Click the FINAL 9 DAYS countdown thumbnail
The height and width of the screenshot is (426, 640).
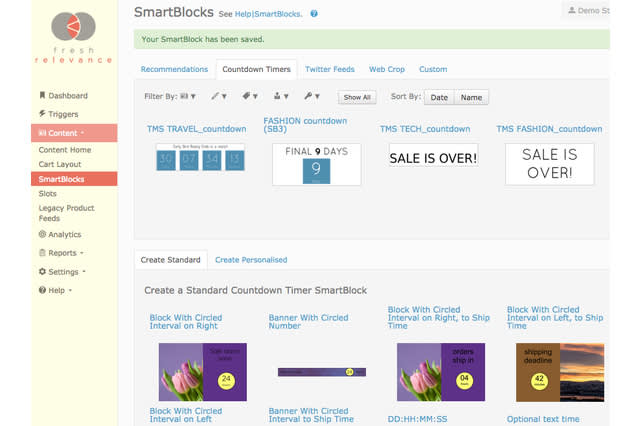point(316,164)
